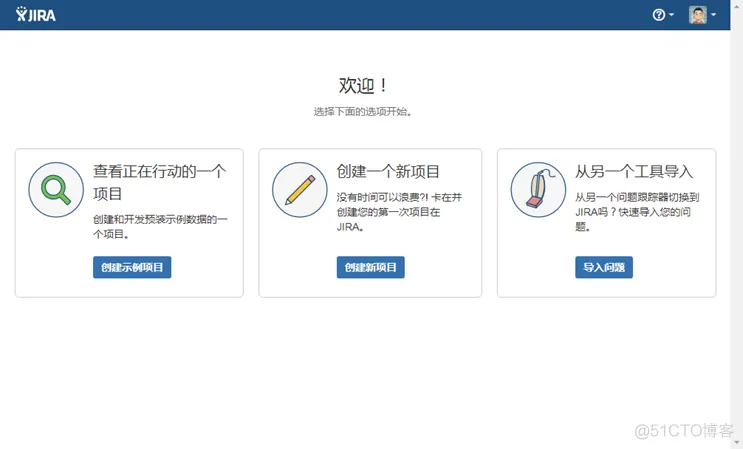The height and width of the screenshot is (449, 743).
Task: Open the user avatar profile menu
Action: 702,15
